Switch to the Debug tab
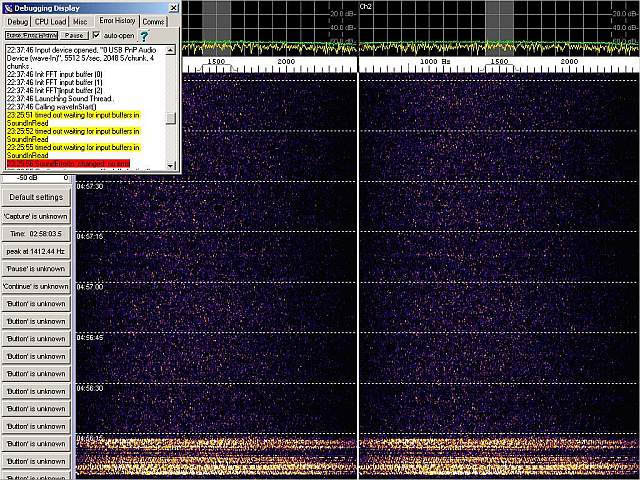Image resolution: width=640 pixels, height=480 pixels. pos(18,21)
